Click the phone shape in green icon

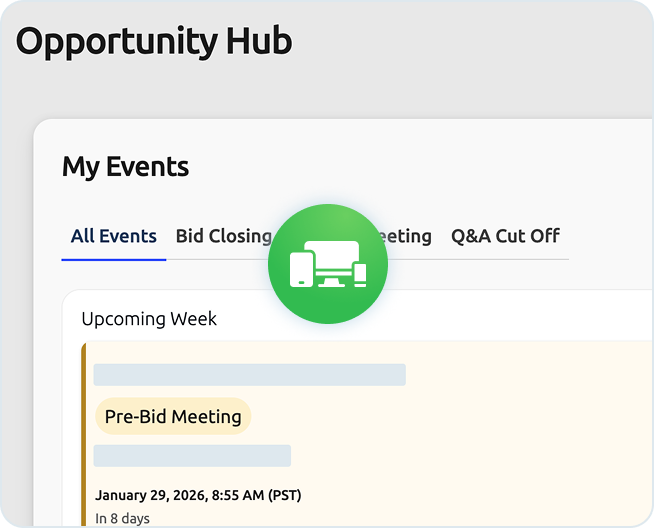tap(360, 274)
